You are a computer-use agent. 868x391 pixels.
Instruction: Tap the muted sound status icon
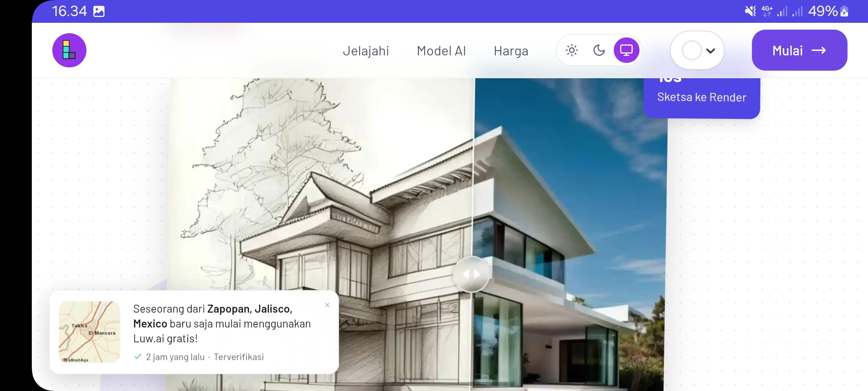[x=750, y=11]
